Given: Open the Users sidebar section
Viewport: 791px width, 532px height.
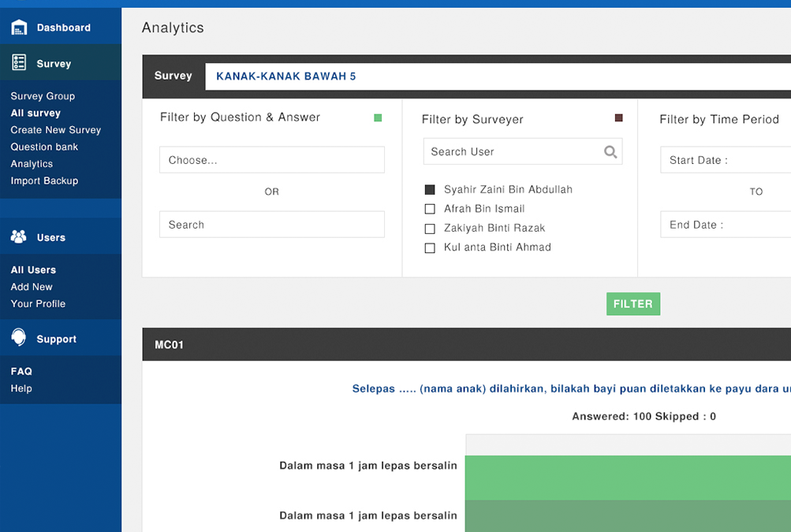Looking at the screenshot, I should (61, 236).
